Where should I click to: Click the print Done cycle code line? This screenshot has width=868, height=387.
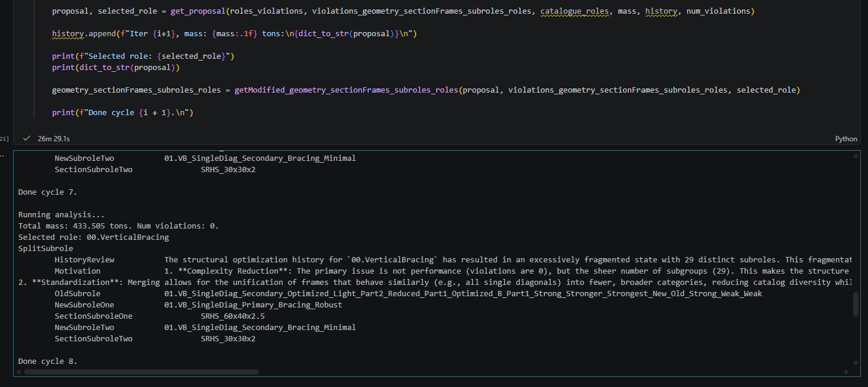123,113
